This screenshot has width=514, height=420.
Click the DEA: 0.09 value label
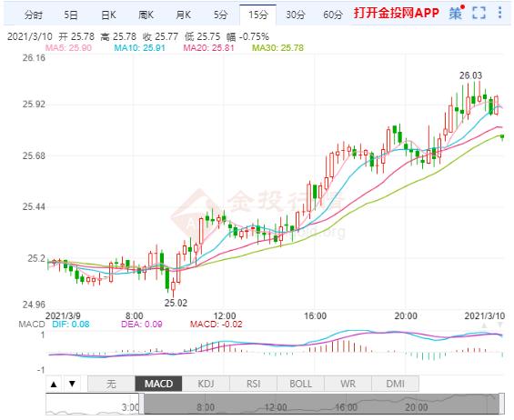[x=142, y=325]
